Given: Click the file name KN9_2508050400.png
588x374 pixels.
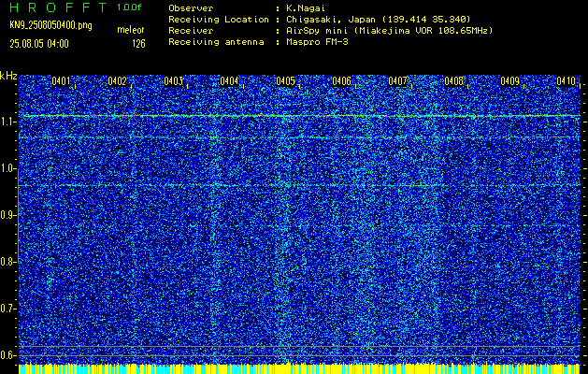Looking at the screenshot, I should pyautogui.click(x=50, y=26).
